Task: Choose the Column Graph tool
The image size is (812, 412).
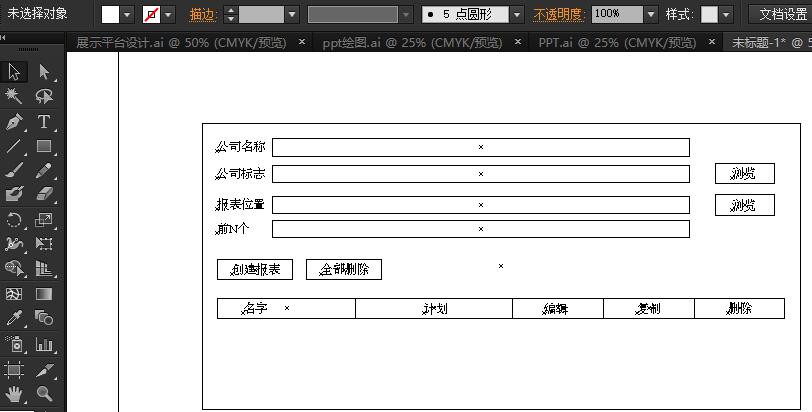Action: (x=44, y=344)
